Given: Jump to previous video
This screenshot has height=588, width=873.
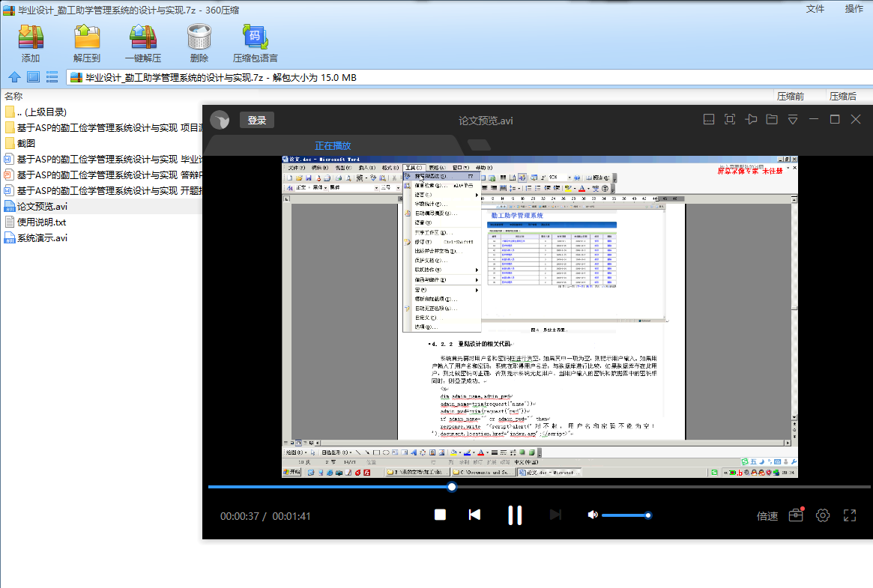Looking at the screenshot, I should (x=474, y=515).
